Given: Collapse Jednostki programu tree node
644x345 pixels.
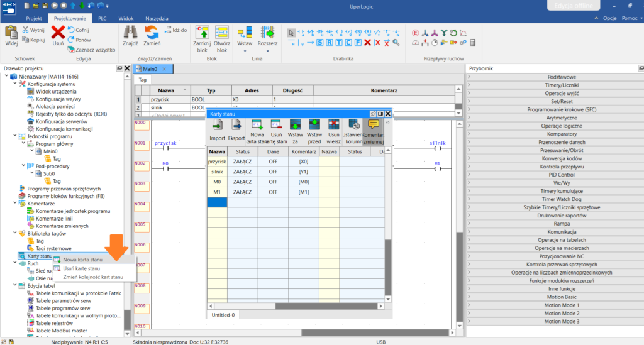Looking at the screenshot, I should point(15,136).
